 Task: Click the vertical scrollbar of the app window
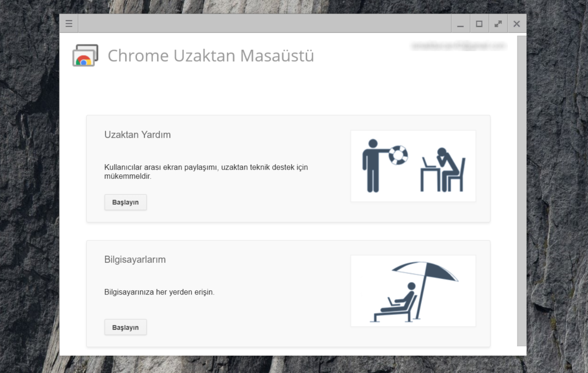[x=521, y=190]
